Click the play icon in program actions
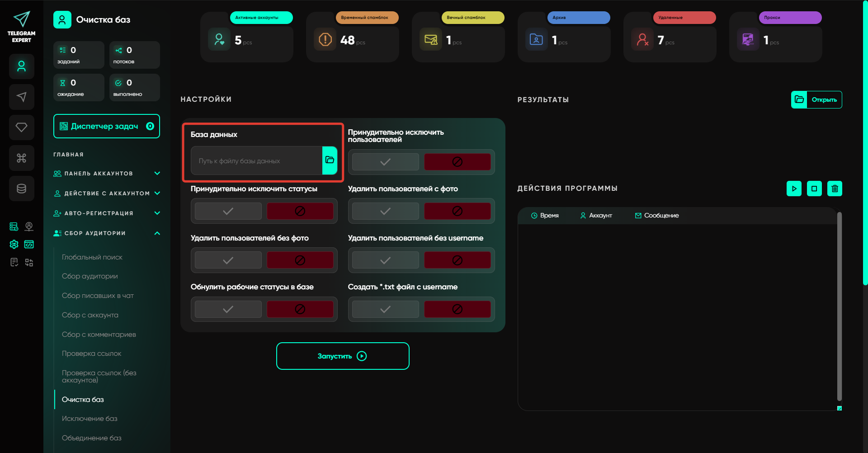This screenshot has height=453, width=868. [794, 189]
